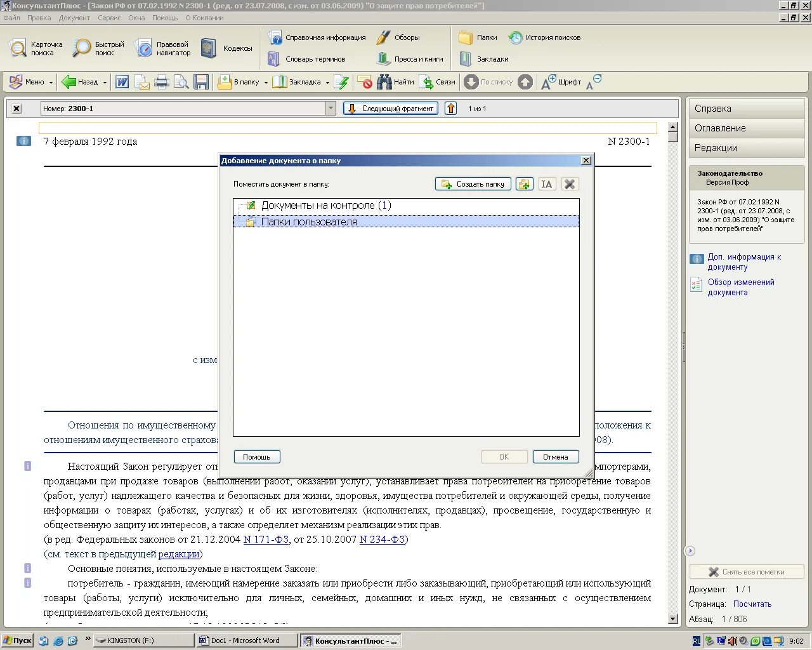Click document control lightning icon
Image resolution: width=812 pixels, height=650 pixels.
coord(341,82)
